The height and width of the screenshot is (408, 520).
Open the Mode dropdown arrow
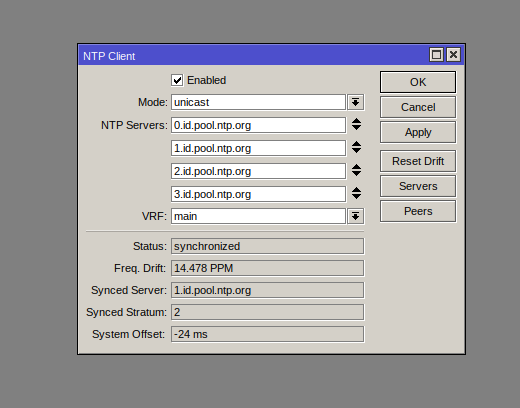click(356, 102)
